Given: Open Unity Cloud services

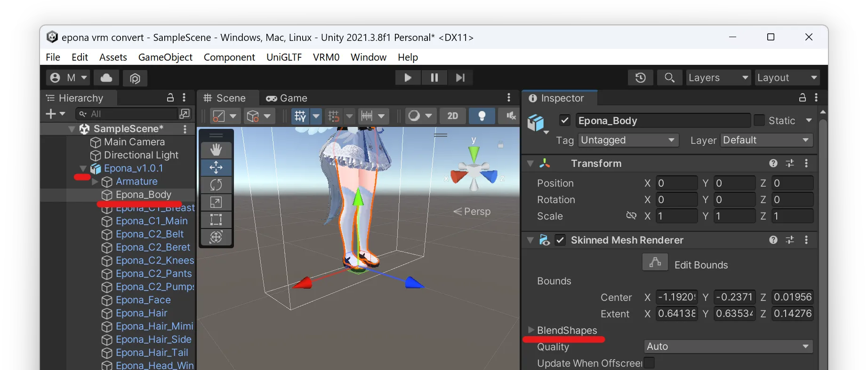Looking at the screenshot, I should coord(106,78).
